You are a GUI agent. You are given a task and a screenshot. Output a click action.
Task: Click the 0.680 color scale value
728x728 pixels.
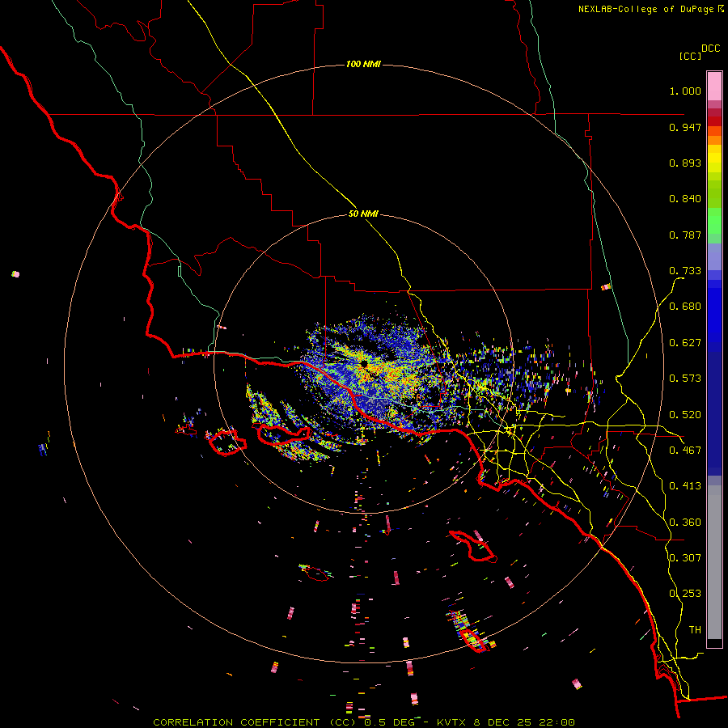click(x=685, y=307)
